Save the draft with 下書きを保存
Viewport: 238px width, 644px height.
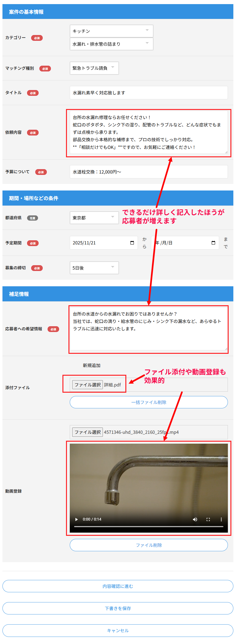118,608
